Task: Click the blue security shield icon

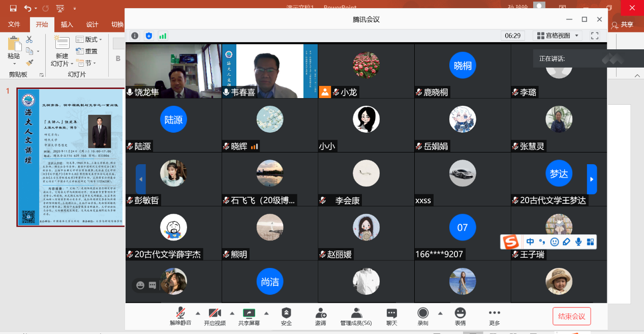Action: [148, 36]
